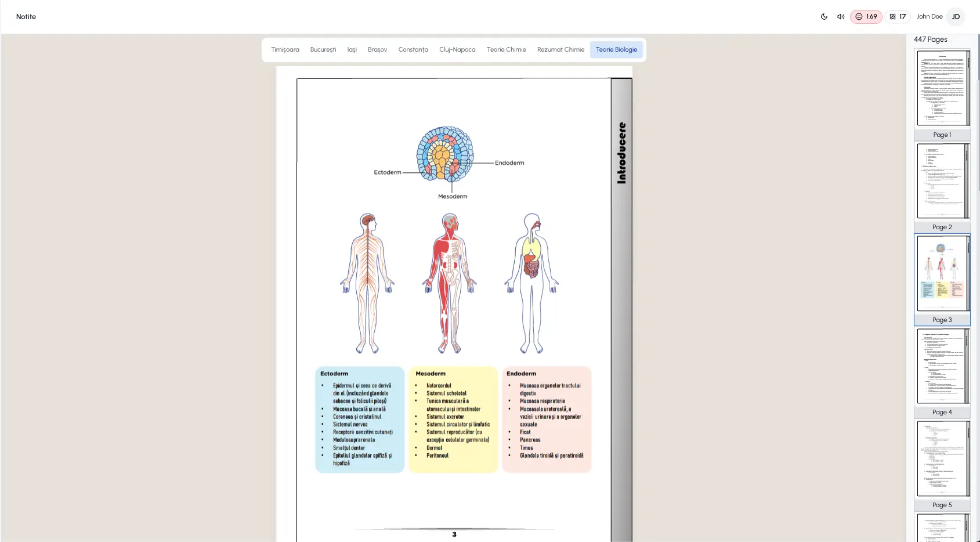This screenshot has height=542, width=980.
Task: Click the page number 3 footer
Action: tap(454, 534)
